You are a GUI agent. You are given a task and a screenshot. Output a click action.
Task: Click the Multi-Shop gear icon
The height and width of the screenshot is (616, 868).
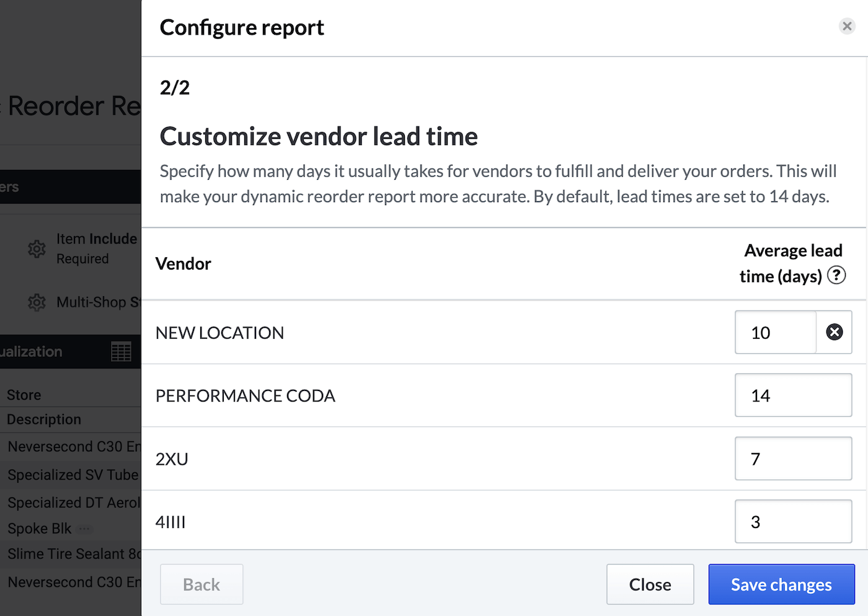click(37, 302)
